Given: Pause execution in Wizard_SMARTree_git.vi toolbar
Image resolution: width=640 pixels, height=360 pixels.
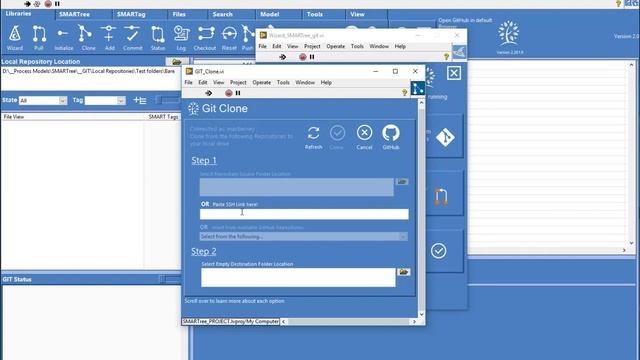Looking at the screenshot, I should point(312,57).
